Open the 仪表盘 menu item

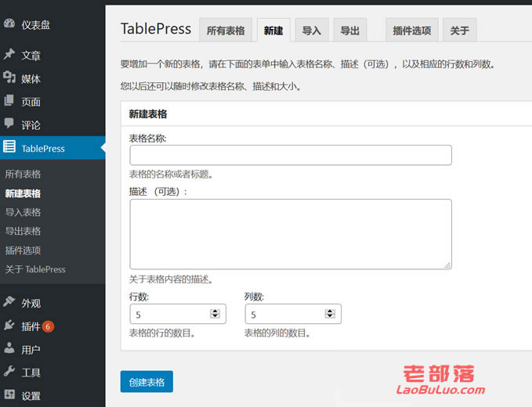click(x=35, y=25)
